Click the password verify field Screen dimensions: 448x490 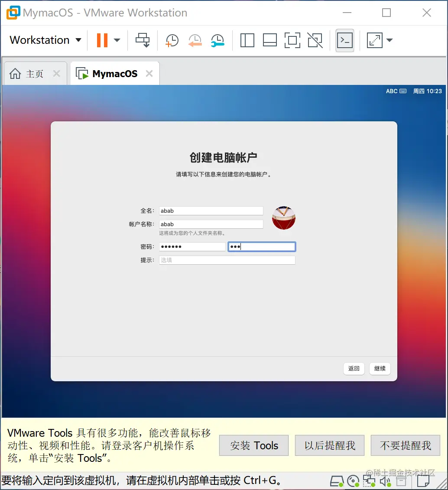[x=262, y=247]
